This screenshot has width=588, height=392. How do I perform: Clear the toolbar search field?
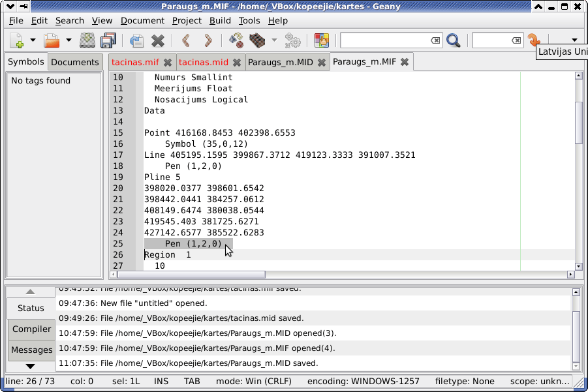[x=435, y=40]
